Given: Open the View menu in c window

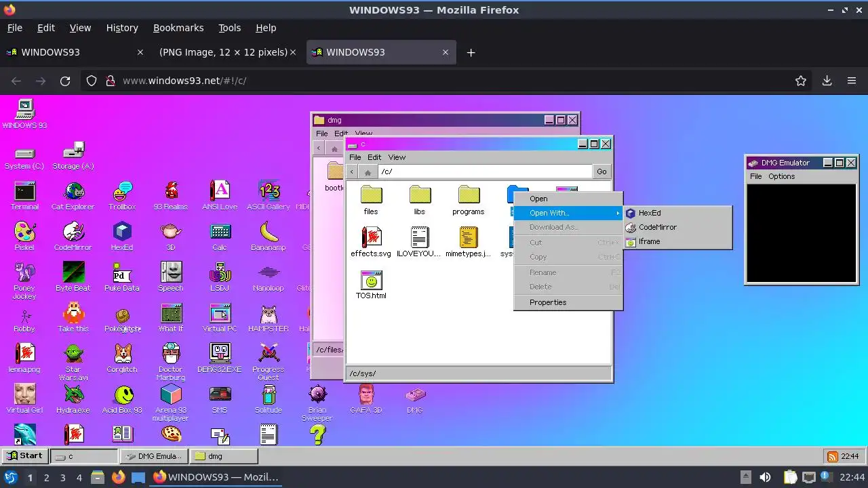Looking at the screenshot, I should point(397,157).
